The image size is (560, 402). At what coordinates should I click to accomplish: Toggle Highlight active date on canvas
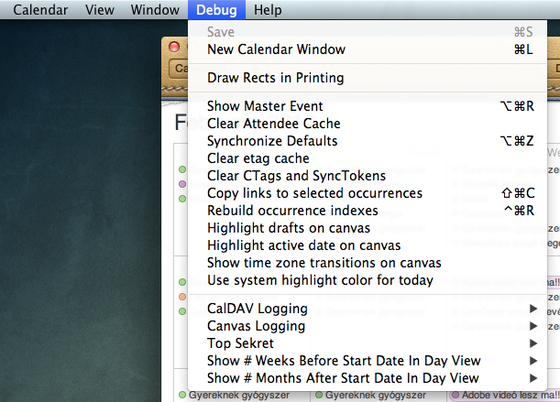tap(367, 246)
